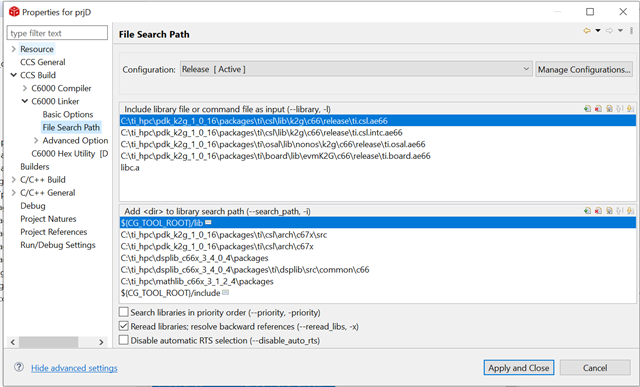Click the Hide advanced settings link
This screenshot has height=387, width=640.
coord(74,368)
